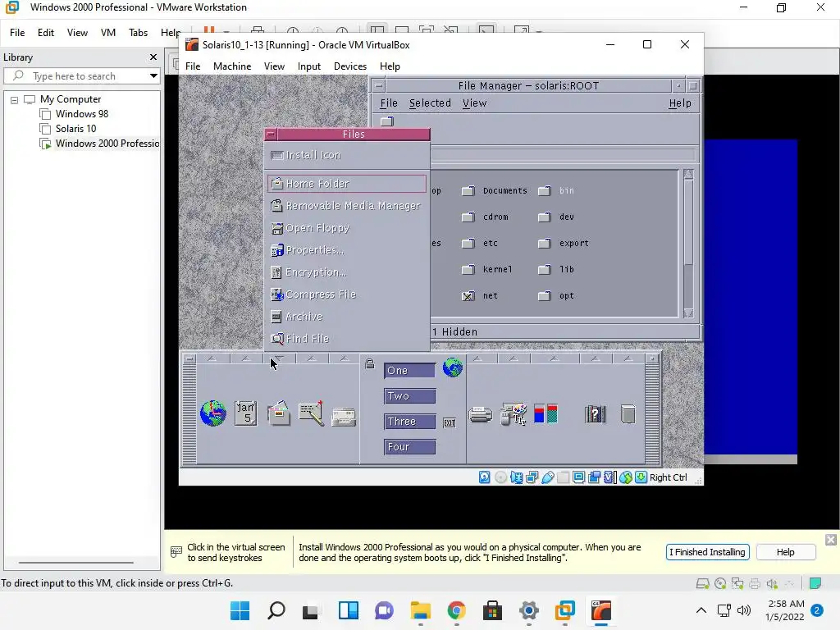Dismiss the VMware install hint bar
840x630 pixels.
pos(830,540)
